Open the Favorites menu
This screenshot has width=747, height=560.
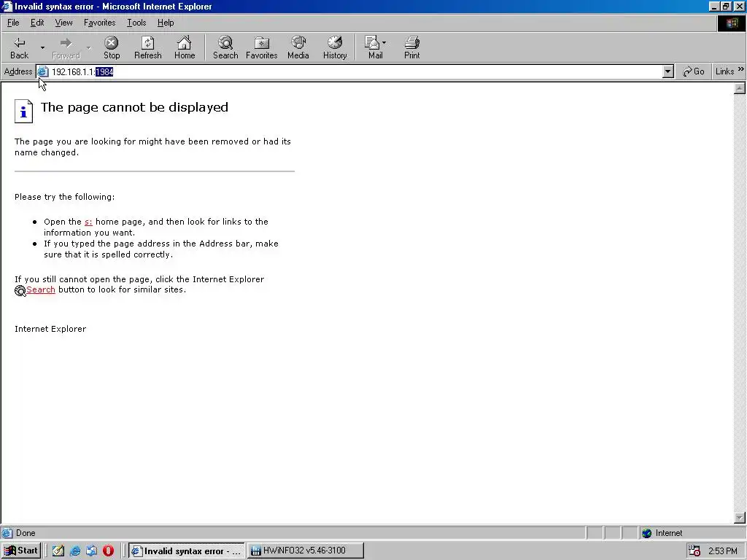pyautogui.click(x=99, y=23)
